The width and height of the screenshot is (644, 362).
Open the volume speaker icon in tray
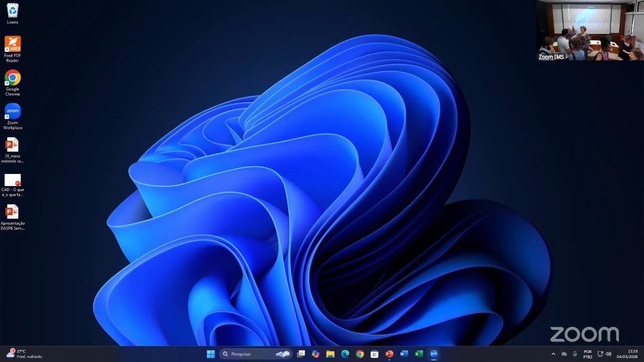click(608, 354)
